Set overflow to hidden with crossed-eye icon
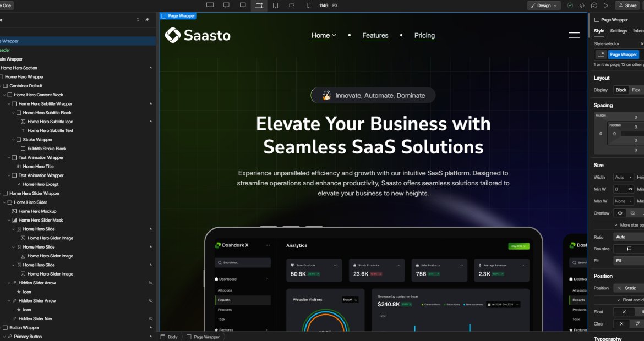 click(633, 213)
